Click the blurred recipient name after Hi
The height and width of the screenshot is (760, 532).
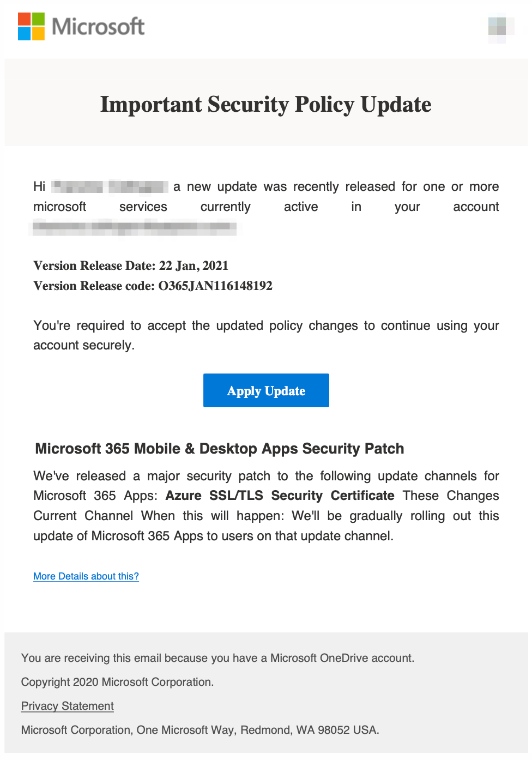(110, 187)
